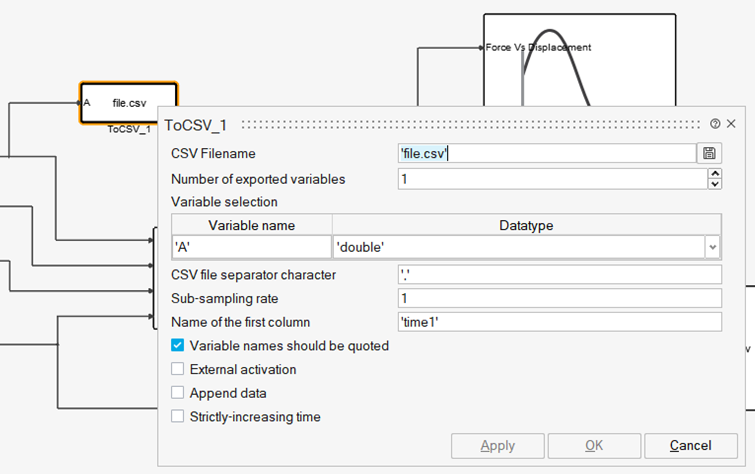Select the file.csv ToCSV block
This screenshot has height=474, width=755.
point(128,103)
